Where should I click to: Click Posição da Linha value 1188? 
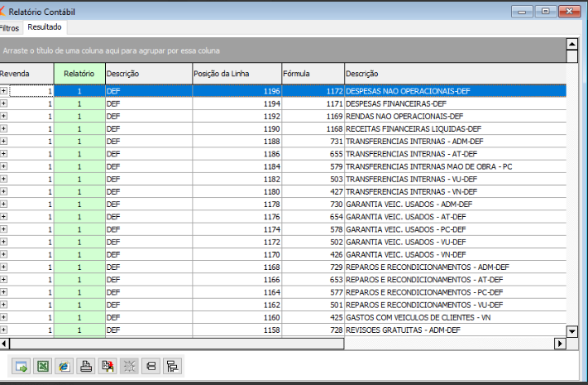(x=237, y=142)
